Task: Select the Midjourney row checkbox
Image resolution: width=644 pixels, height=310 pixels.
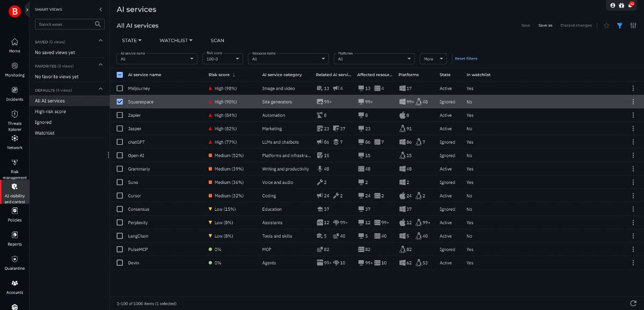Action: (x=120, y=88)
